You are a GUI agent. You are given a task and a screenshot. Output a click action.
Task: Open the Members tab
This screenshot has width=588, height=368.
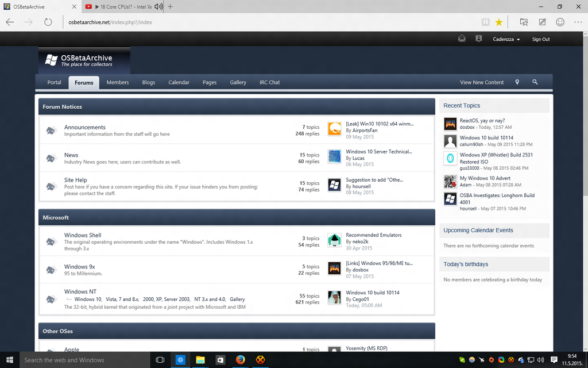(118, 82)
